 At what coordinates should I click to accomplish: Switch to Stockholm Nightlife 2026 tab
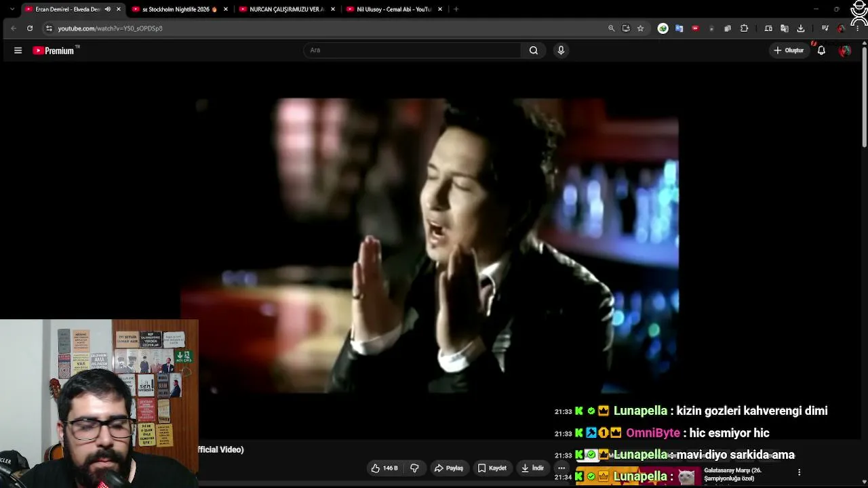tap(176, 9)
